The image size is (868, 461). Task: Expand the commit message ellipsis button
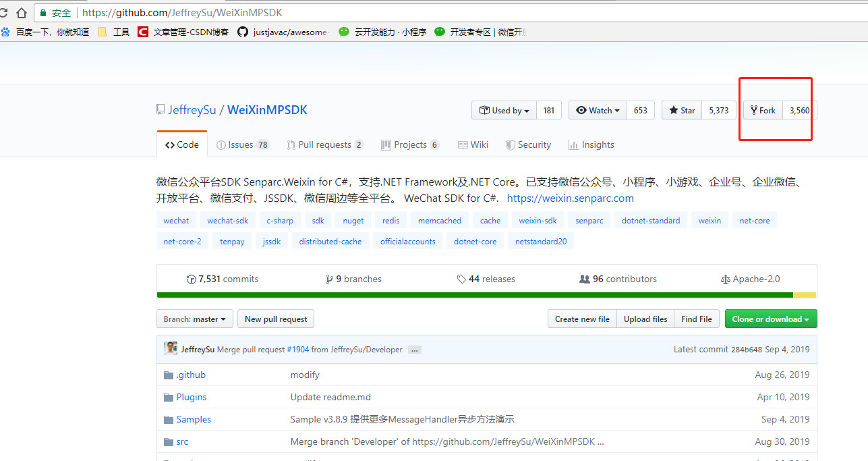tap(415, 350)
